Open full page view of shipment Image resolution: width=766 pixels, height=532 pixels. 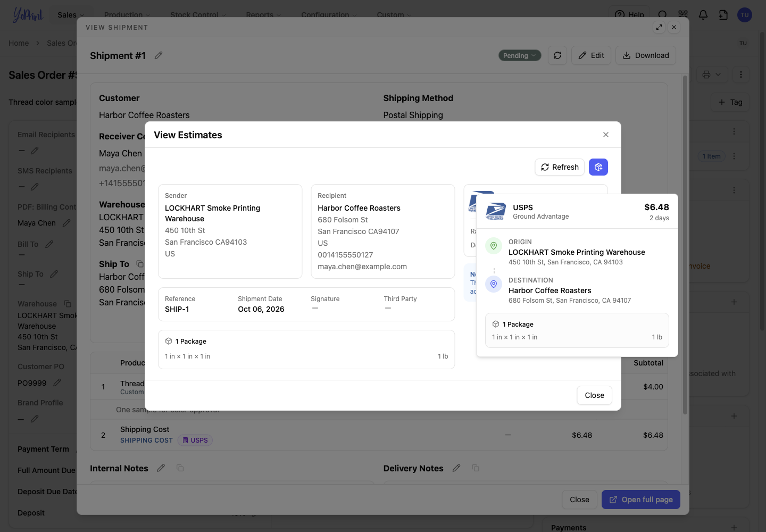pyautogui.click(x=641, y=500)
